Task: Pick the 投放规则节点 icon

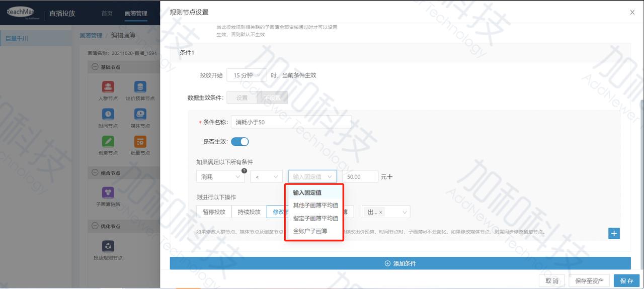Action: click(x=108, y=246)
